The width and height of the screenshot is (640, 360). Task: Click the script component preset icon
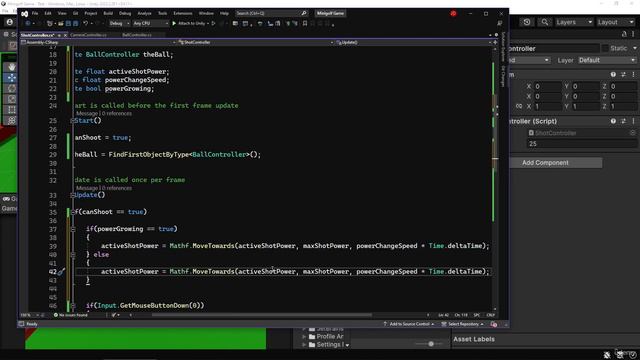(623, 121)
